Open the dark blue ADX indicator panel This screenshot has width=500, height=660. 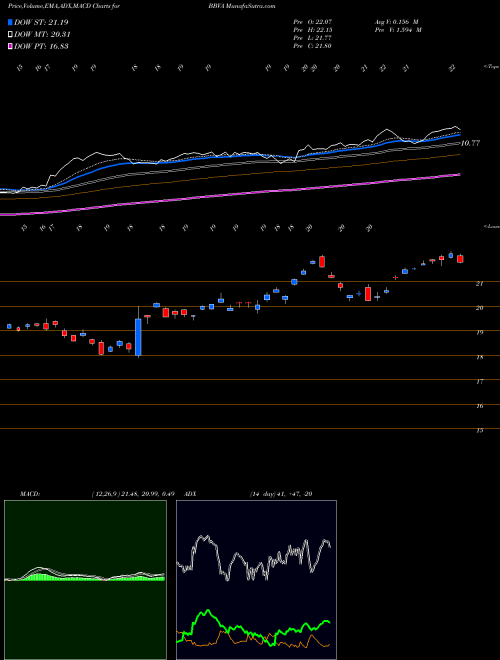(256, 580)
